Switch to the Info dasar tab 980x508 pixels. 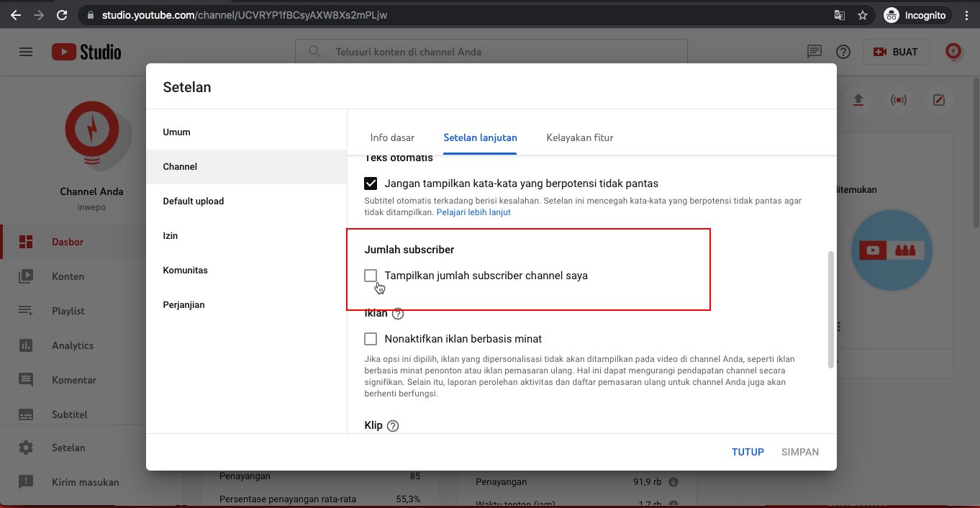[392, 137]
